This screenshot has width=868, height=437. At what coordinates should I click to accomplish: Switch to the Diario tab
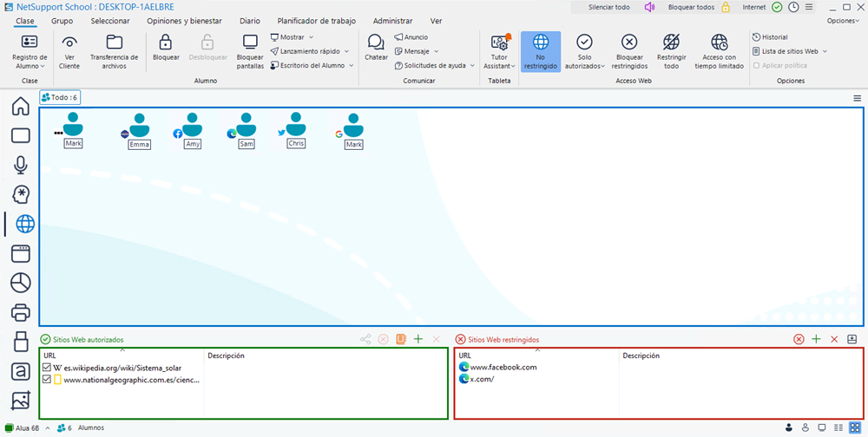point(250,21)
